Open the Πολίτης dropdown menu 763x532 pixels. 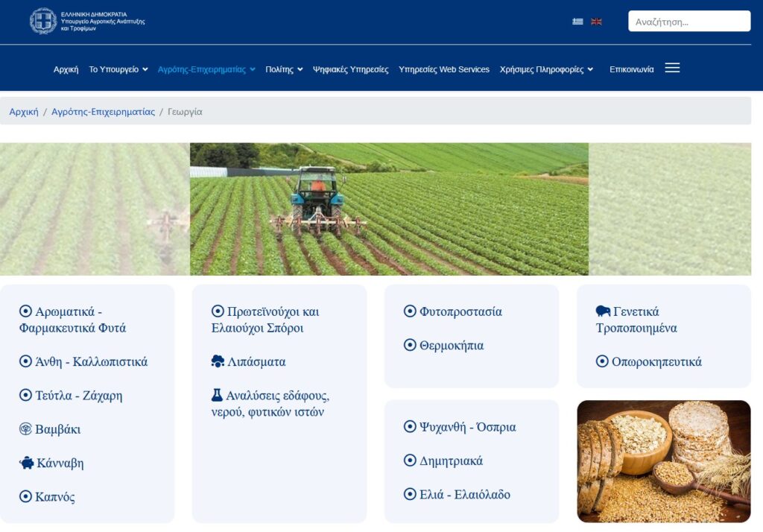pyautogui.click(x=284, y=69)
